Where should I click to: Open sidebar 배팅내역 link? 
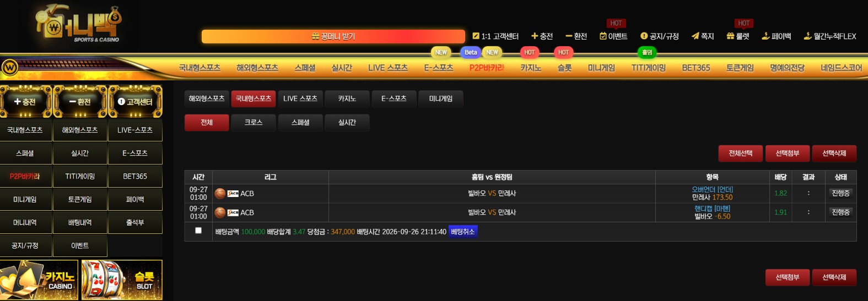[x=80, y=222]
